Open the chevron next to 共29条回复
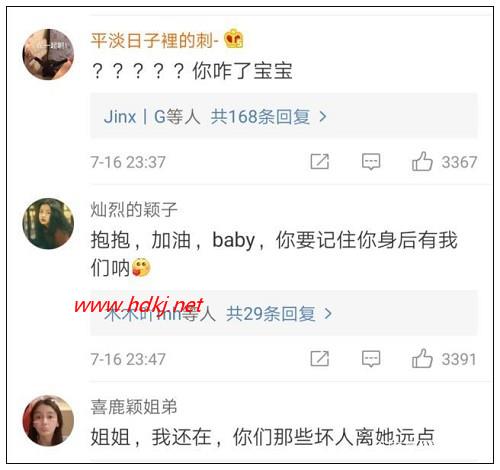The image size is (500, 470). pos(328,314)
